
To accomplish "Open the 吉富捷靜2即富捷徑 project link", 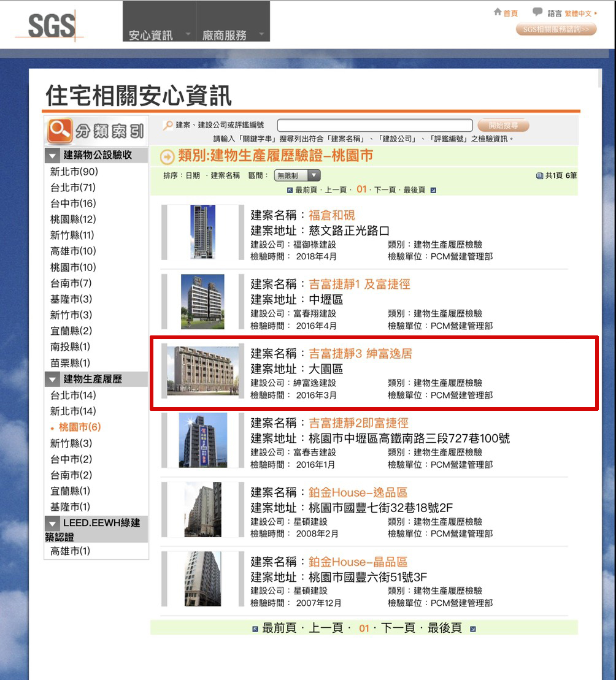I will [358, 423].
